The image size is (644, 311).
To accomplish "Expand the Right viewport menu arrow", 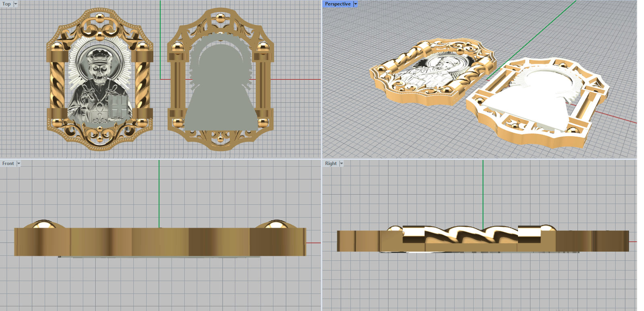I will [x=341, y=164].
